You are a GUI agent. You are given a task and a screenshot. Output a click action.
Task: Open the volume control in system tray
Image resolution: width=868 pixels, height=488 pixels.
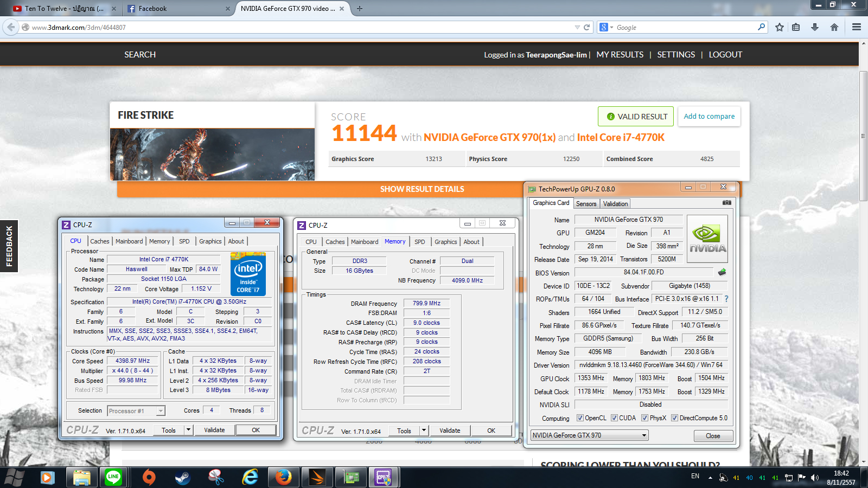tap(815, 478)
